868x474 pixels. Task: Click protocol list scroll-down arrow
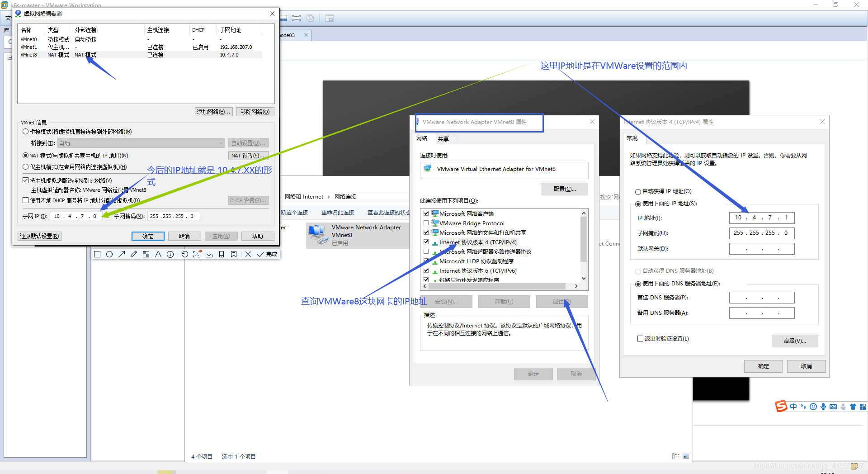(584, 279)
